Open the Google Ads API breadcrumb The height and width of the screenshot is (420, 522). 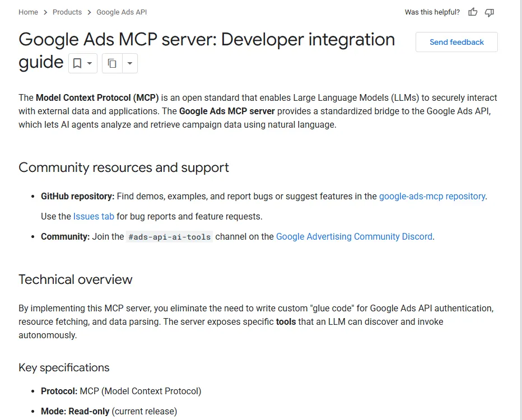(x=122, y=12)
